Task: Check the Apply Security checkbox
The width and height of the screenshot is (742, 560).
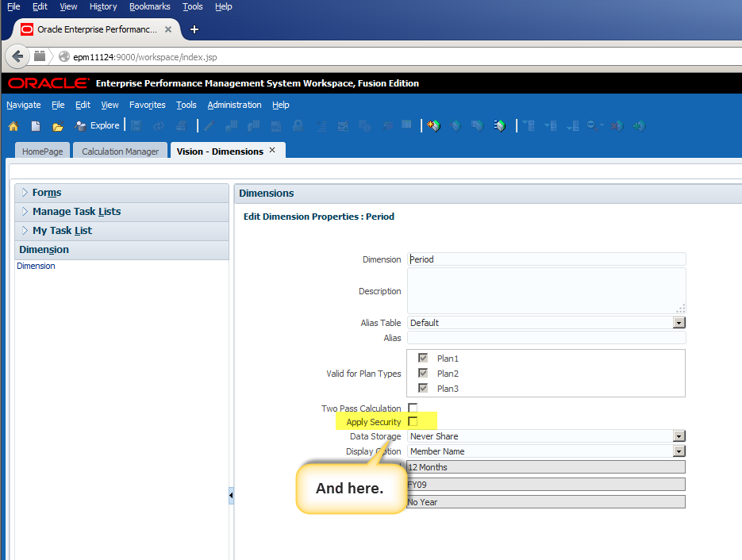Action: pos(413,421)
